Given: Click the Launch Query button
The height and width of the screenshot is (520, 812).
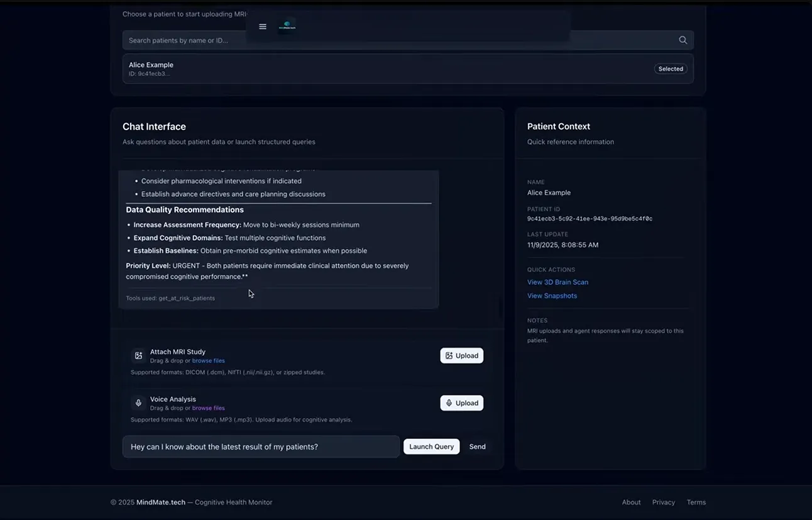Looking at the screenshot, I should coord(432,446).
